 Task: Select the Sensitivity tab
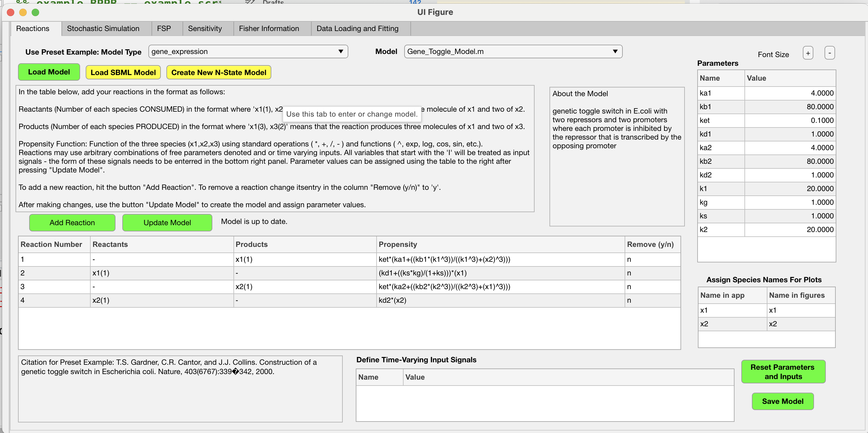[205, 29]
